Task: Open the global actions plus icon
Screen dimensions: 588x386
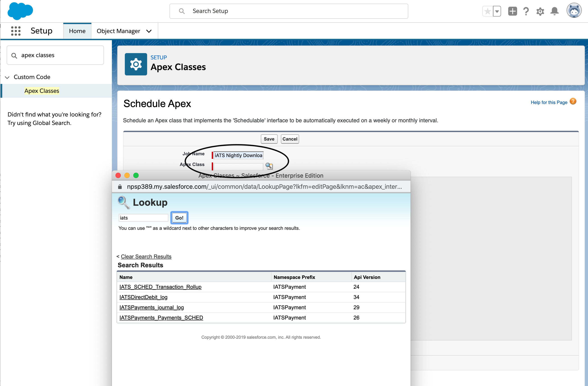Action: [x=512, y=11]
